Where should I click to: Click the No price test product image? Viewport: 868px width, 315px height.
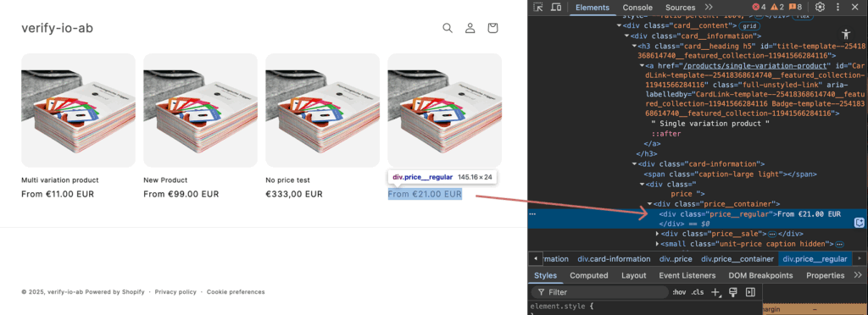[x=323, y=110]
